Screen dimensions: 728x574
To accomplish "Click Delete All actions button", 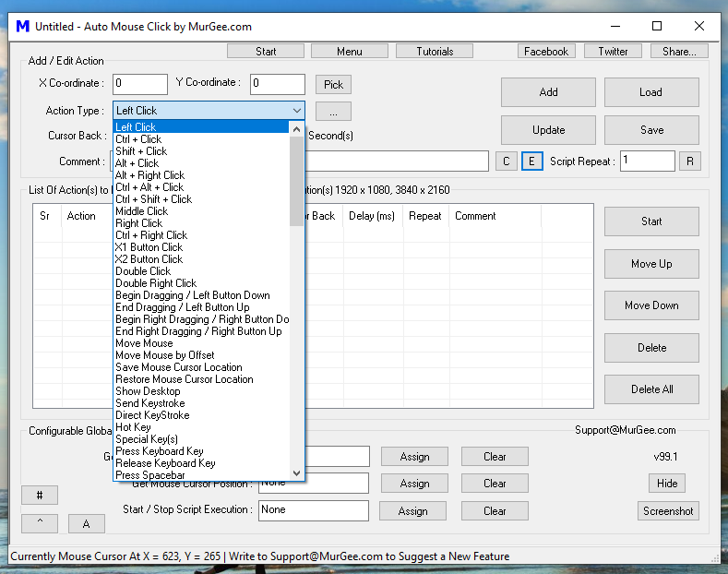I will pos(651,389).
